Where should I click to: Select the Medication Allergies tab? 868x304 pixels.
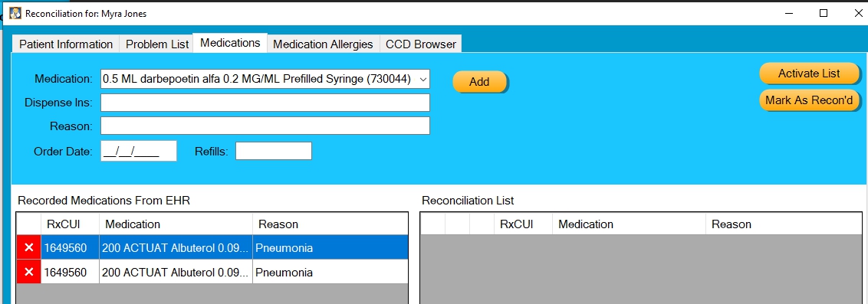324,44
